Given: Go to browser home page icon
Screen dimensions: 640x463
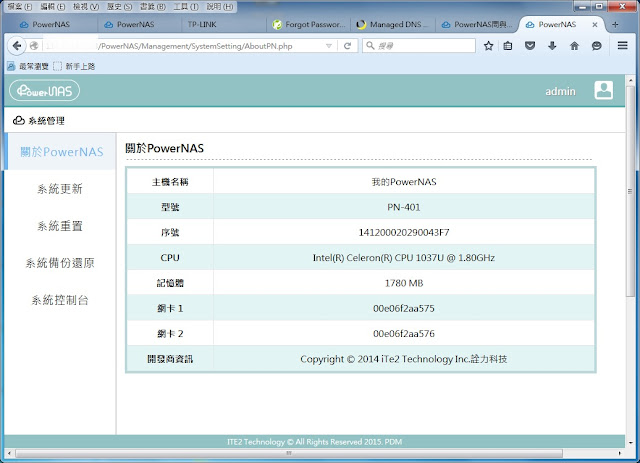Looking at the screenshot, I should click(574, 46).
